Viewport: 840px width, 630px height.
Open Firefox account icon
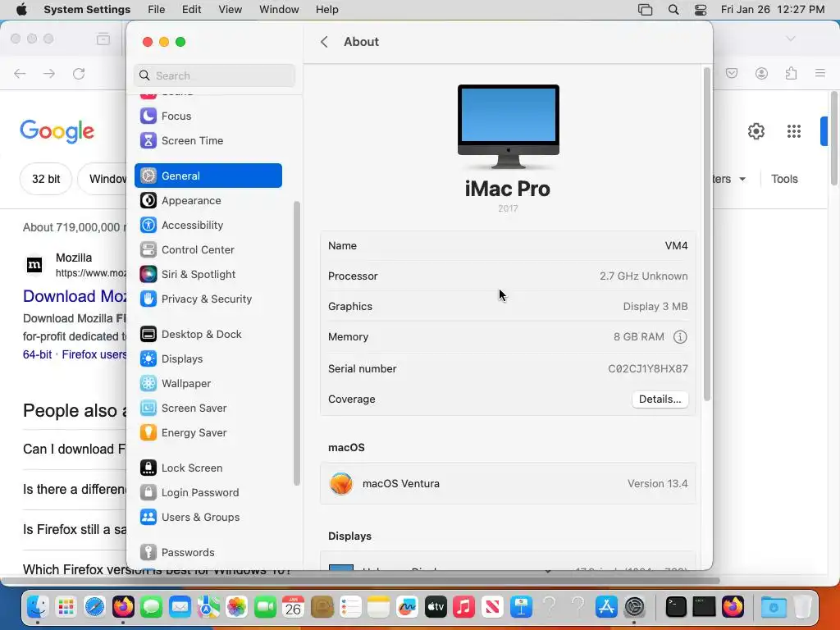[x=761, y=73]
